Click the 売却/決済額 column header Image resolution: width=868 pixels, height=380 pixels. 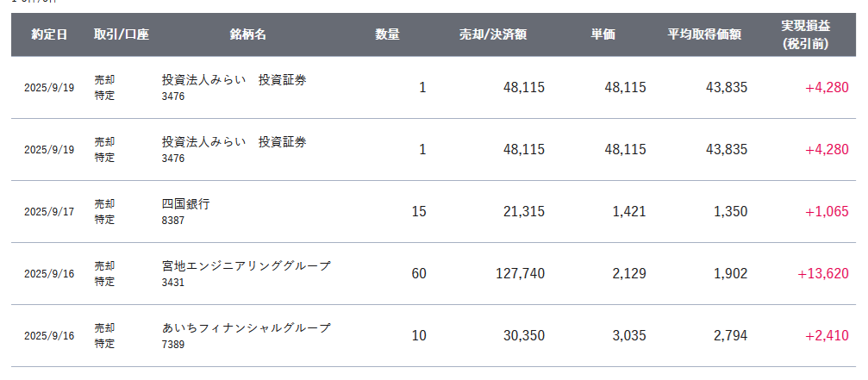click(x=493, y=34)
